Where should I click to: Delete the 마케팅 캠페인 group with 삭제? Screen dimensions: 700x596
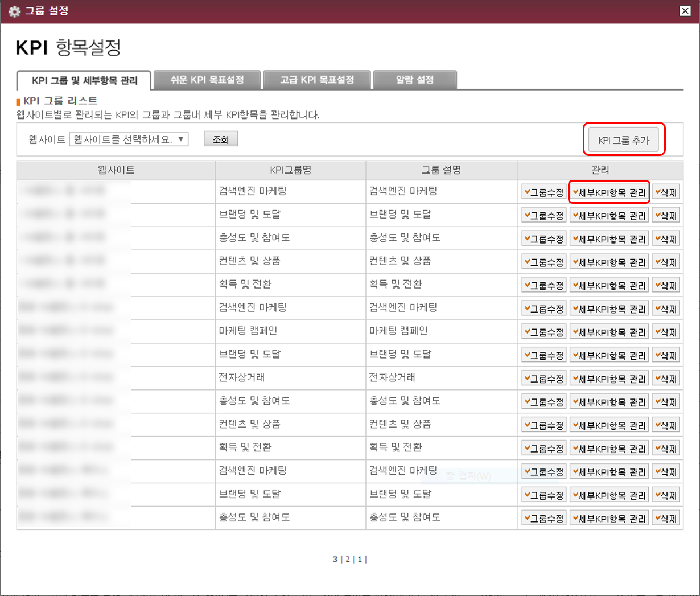[x=666, y=332]
